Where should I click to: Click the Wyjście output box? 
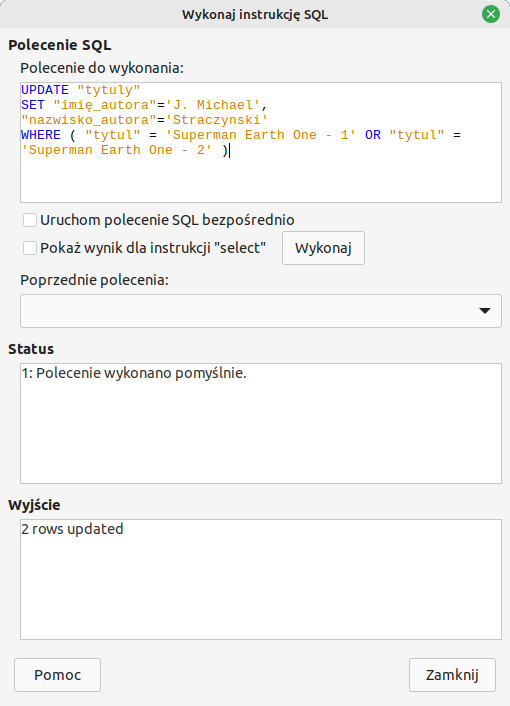click(x=261, y=579)
